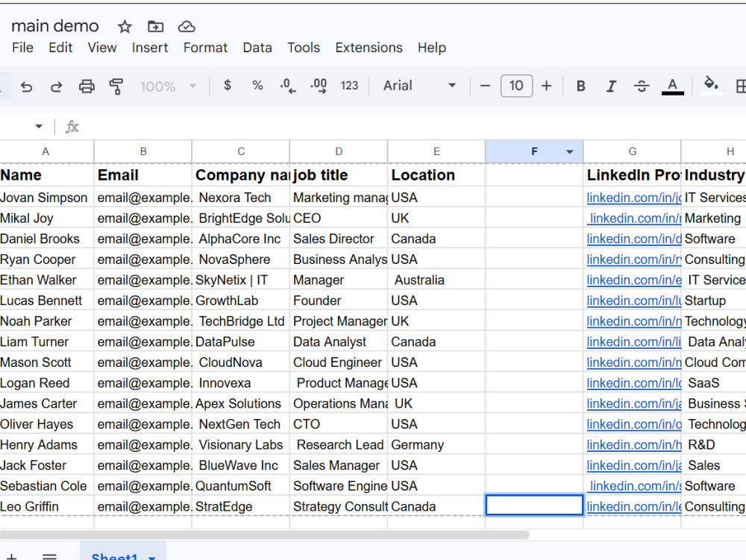
Task: Open the File menu
Action: coord(22,48)
